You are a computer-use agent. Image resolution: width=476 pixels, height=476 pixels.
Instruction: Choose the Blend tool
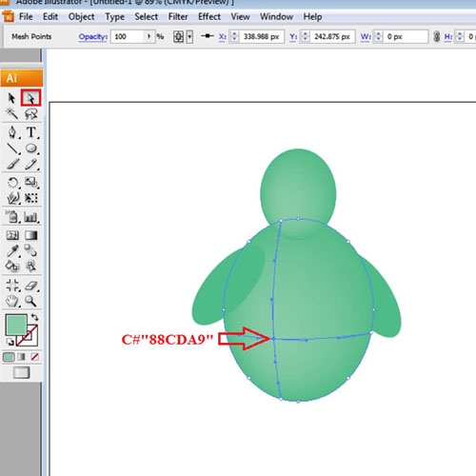31,250
